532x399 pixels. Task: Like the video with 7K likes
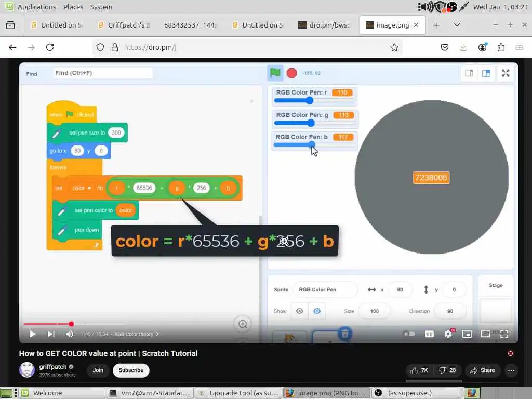tap(419, 370)
